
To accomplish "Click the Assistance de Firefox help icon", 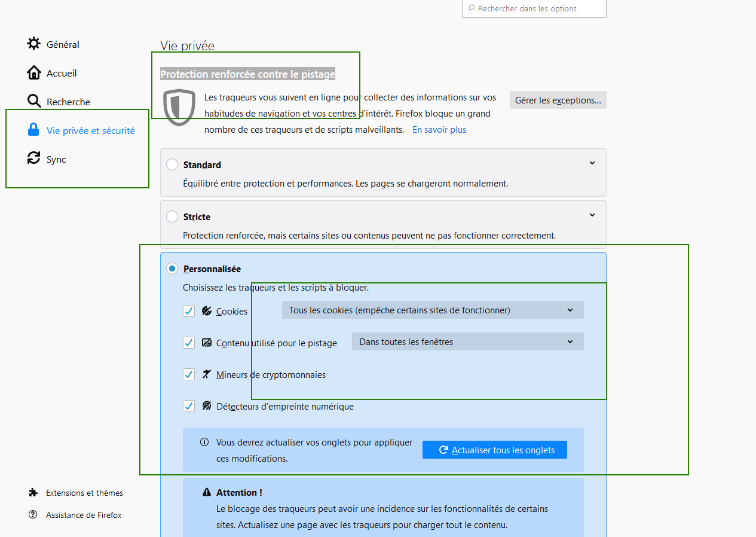I will 33,515.
